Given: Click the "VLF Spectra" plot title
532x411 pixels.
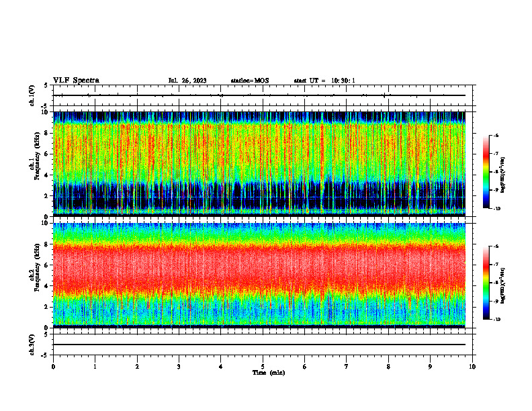Looking at the screenshot, I should point(76,81).
